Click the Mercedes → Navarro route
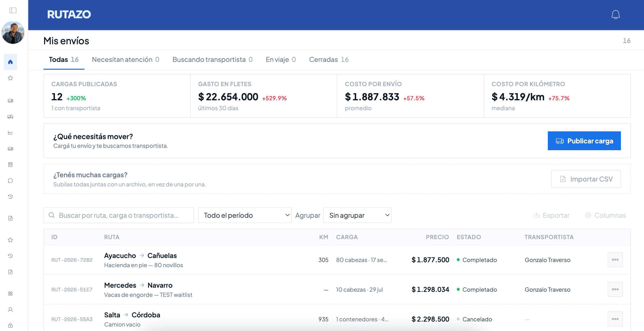 click(x=138, y=285)
